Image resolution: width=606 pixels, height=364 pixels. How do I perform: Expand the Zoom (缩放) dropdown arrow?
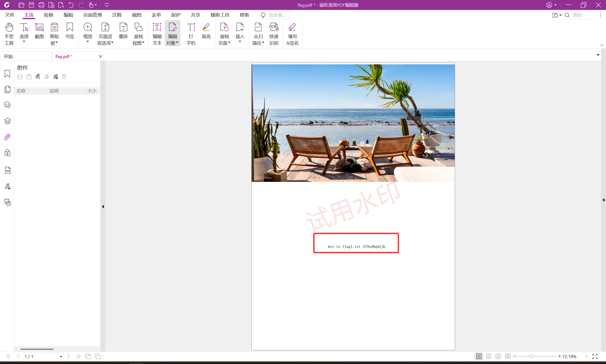click(88, 41)
